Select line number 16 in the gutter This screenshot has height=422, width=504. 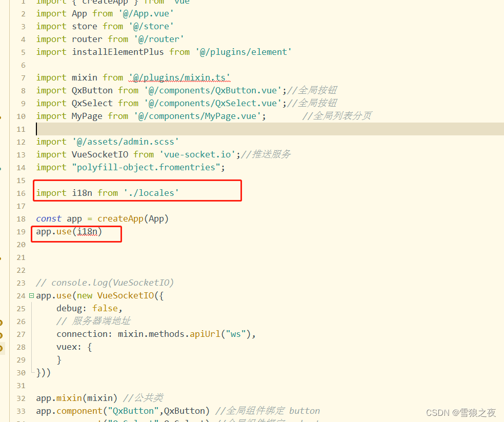pyautogui.click(x=21, y=193)
